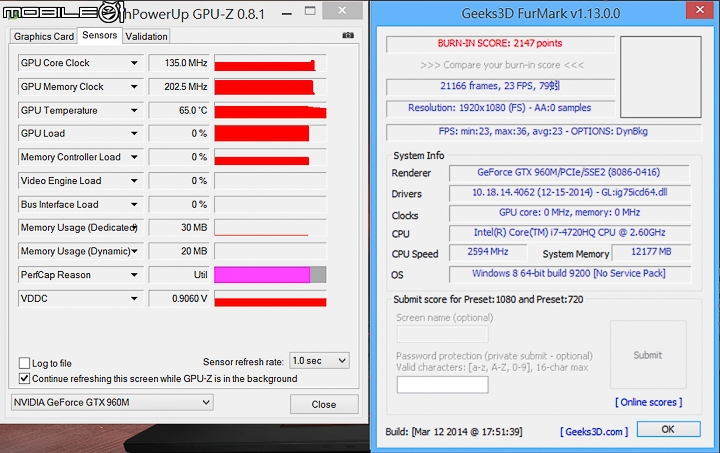Click the GPU Core Clock red graph

(270, 63)
